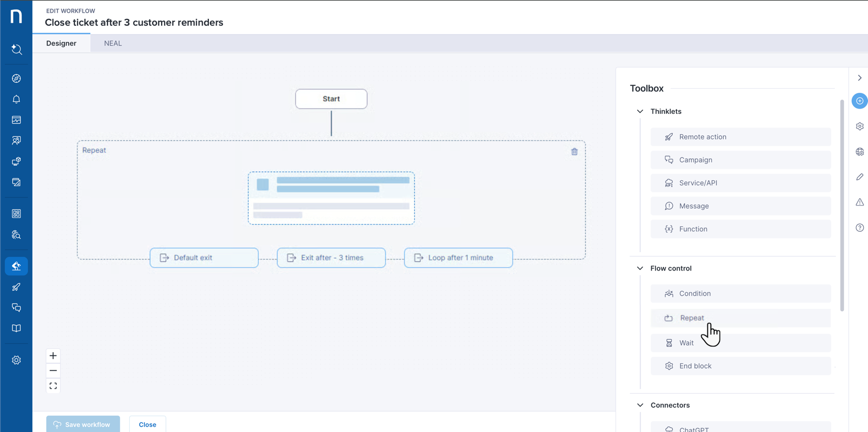Collapse the Thinklets section
868x432 pixels.
640,111
